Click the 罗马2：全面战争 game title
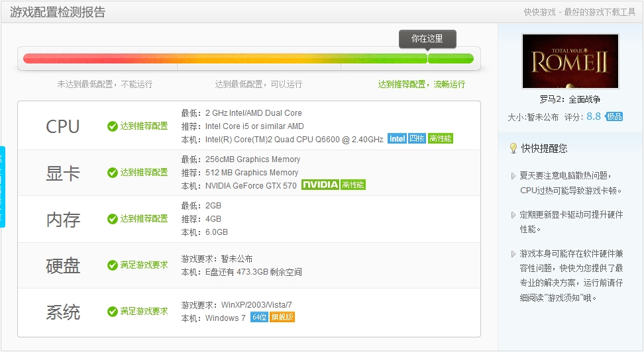Viewport: 644px width, 352px height. pos(570,99)
